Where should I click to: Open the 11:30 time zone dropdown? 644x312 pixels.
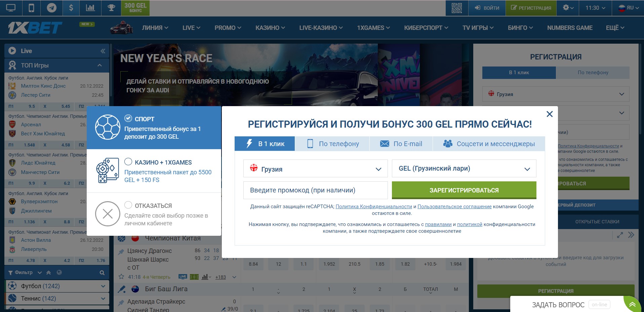(595, 8)
